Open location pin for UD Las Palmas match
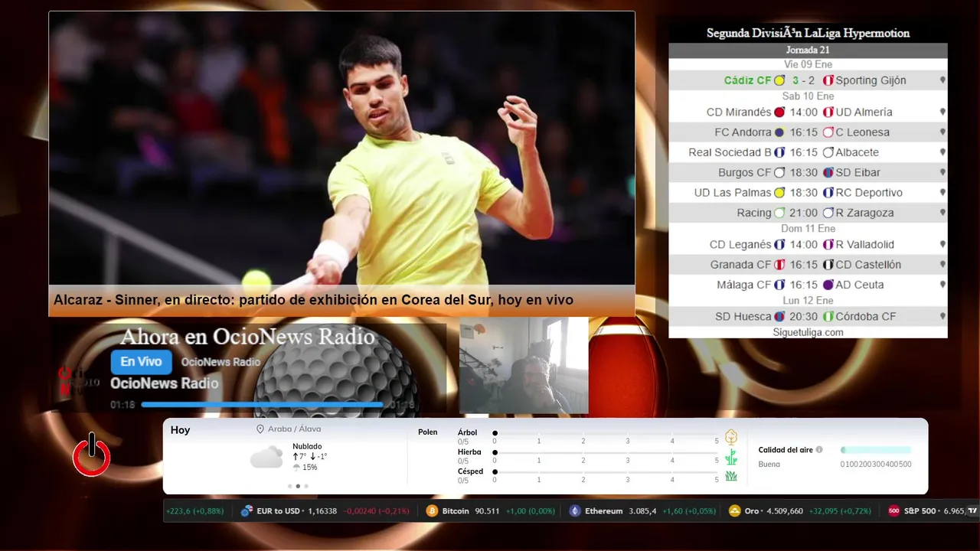 click(x=942, y=193)
